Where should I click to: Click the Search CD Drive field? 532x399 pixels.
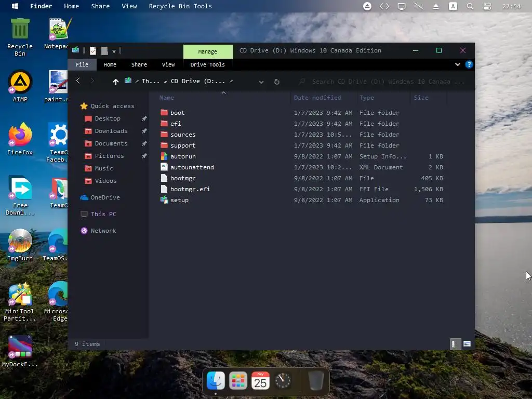(x=383, y=82)
